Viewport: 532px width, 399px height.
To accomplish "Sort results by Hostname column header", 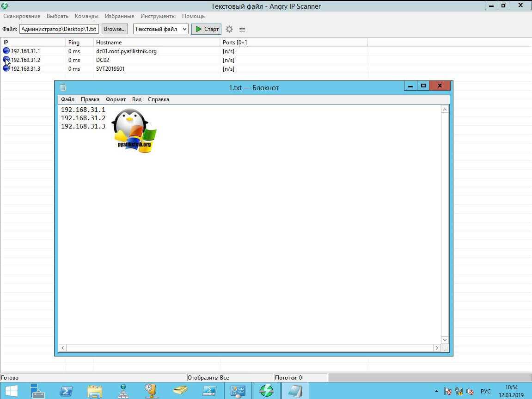I will pos(109,43).
